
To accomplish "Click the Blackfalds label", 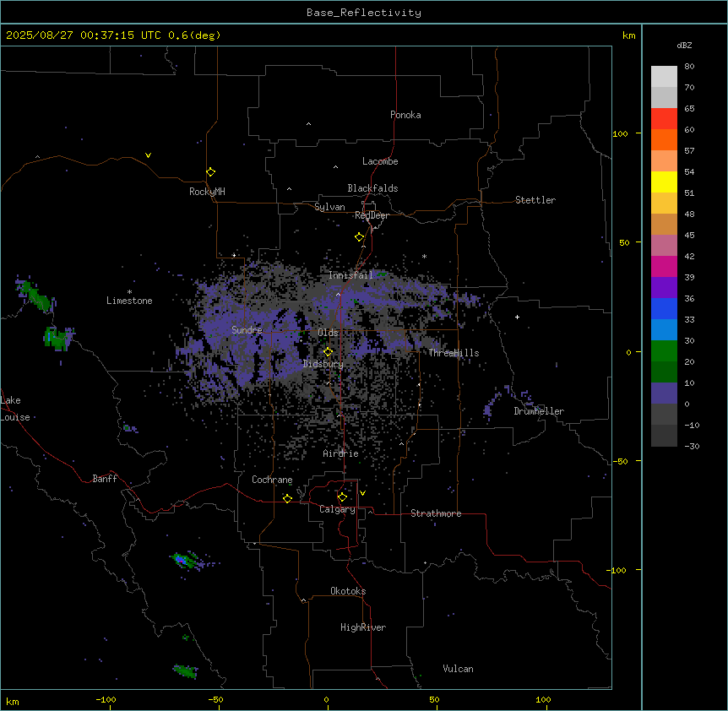I will point(372,188).
